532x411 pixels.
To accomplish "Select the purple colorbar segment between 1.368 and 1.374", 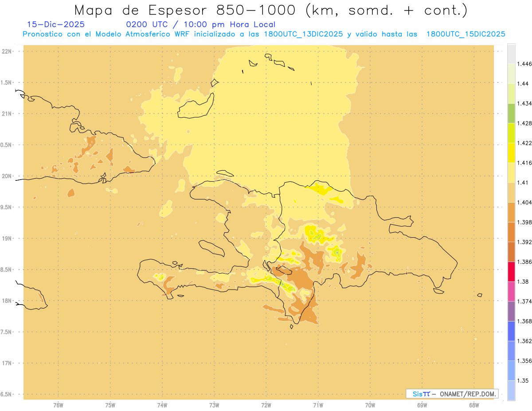I will (x=511, y=311).
